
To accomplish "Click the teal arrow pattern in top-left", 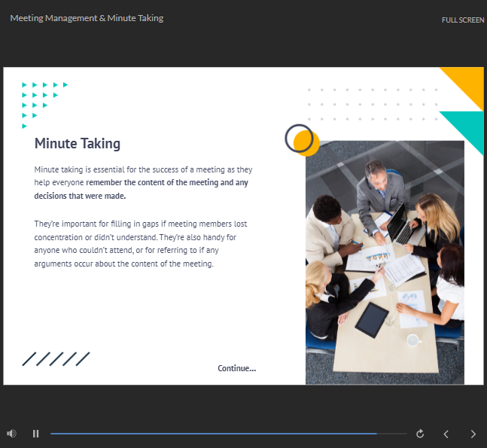I will pos(41,100).
